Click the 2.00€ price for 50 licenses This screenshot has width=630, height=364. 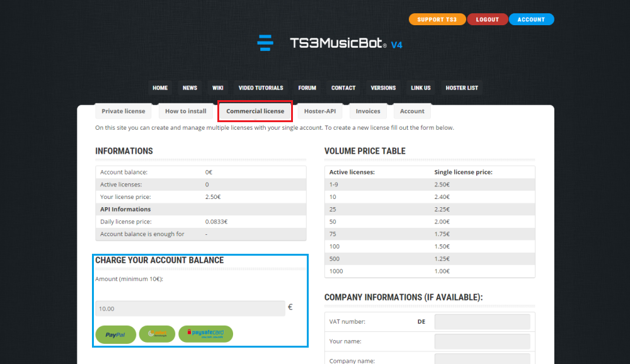click(442, 222)
